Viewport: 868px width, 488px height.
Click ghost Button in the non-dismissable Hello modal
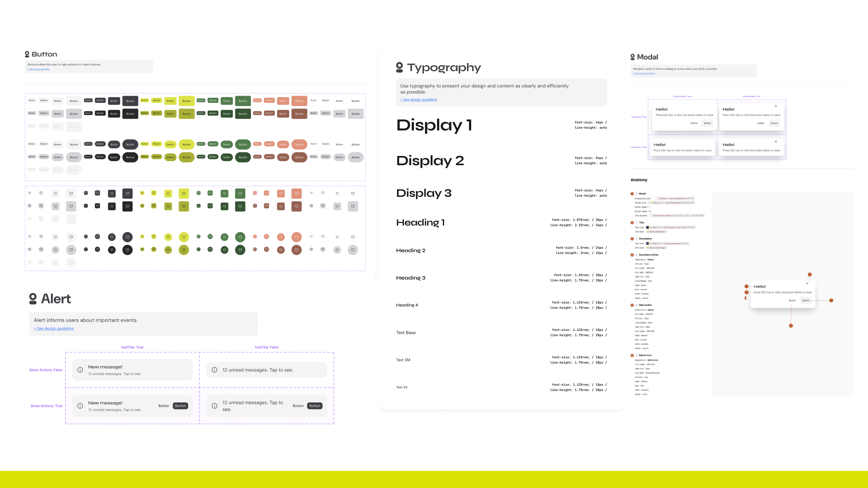694,123
